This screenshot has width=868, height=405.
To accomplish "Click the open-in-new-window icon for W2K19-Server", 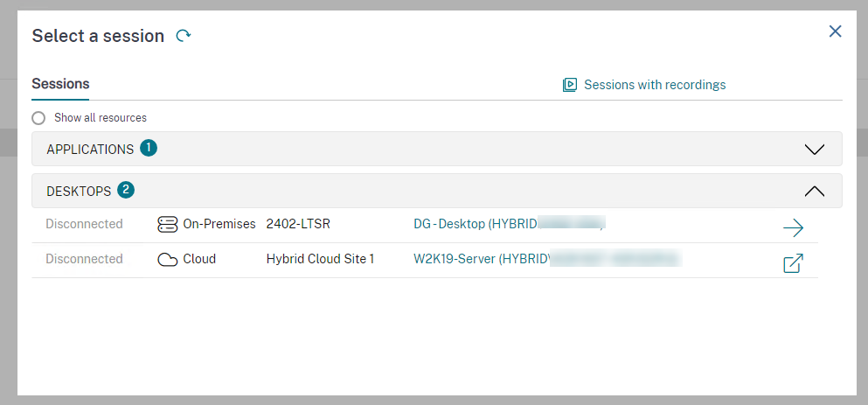I will pos(793,263).
